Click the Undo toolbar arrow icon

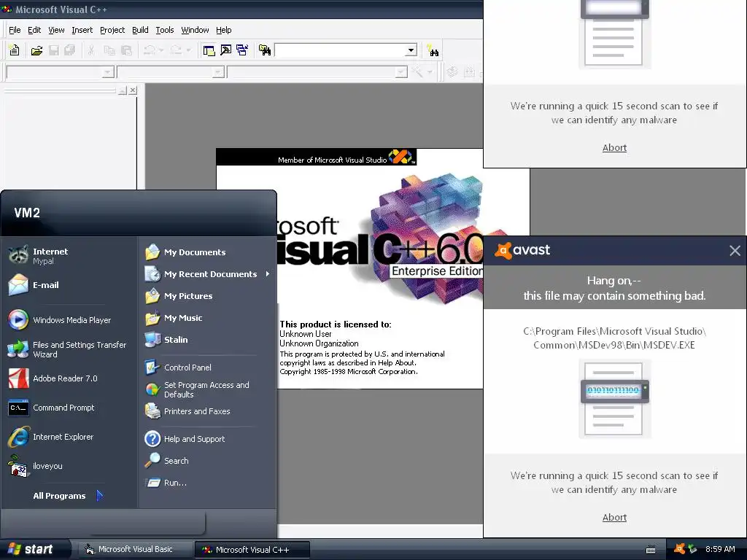pos(149,50)
